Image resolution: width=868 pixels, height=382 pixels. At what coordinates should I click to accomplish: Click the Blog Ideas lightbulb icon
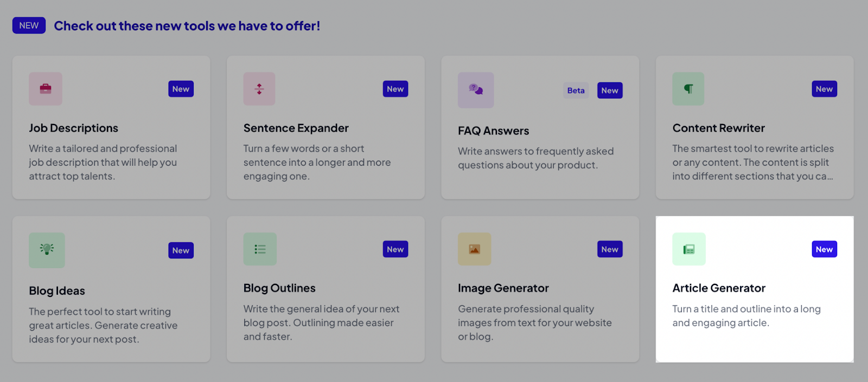tap(47, 250)
